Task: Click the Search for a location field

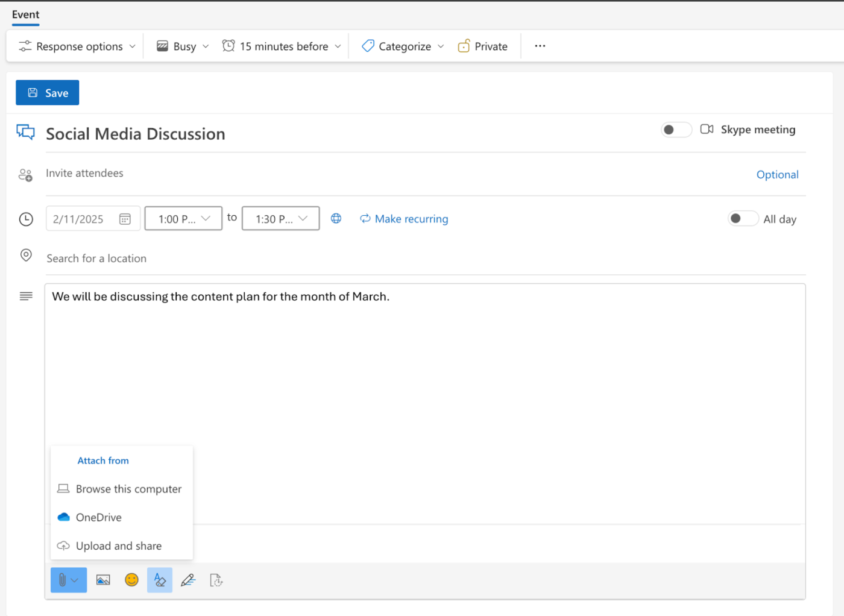Action: click(96, 259)
